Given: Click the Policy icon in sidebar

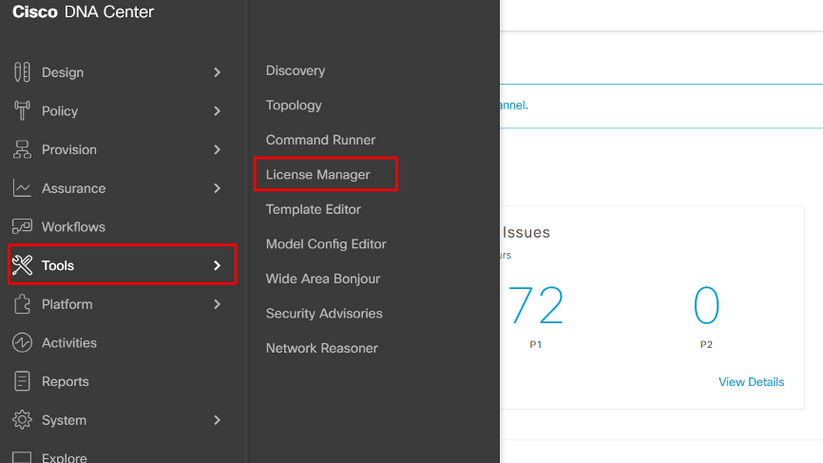Looking at the screenshot, I should point(22,111).
